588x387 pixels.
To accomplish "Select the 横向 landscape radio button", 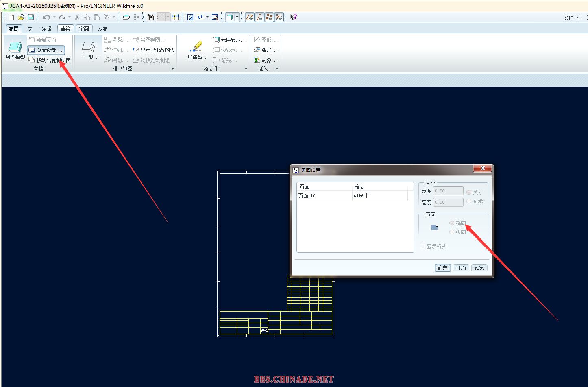I will pyautogui.click(x=452, y=223).
